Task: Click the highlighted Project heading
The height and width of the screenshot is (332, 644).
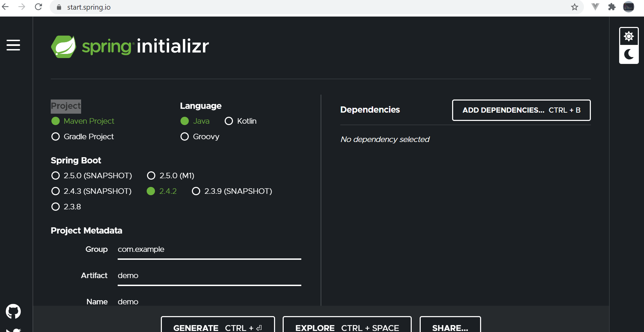Action: pyautogui.click(x=66, y=106)
